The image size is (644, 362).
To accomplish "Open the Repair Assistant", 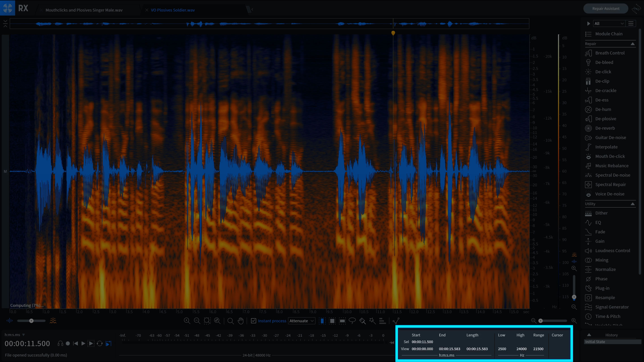I will coord(606,9).
